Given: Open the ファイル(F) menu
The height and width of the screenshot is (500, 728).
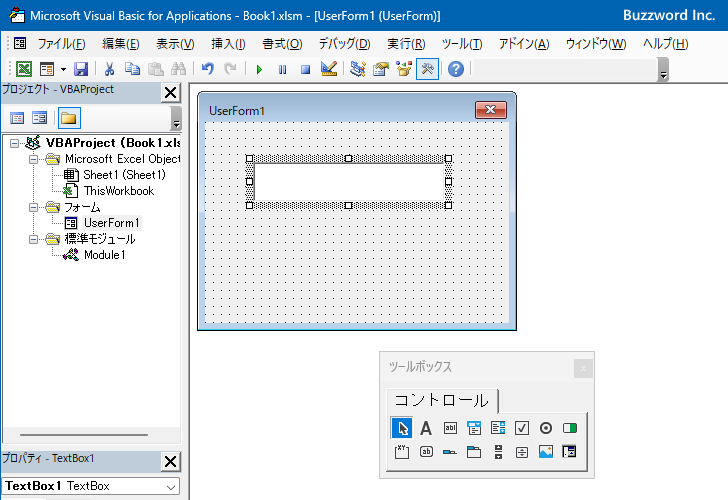Looking at the screenshot, I should coord(61,44).
